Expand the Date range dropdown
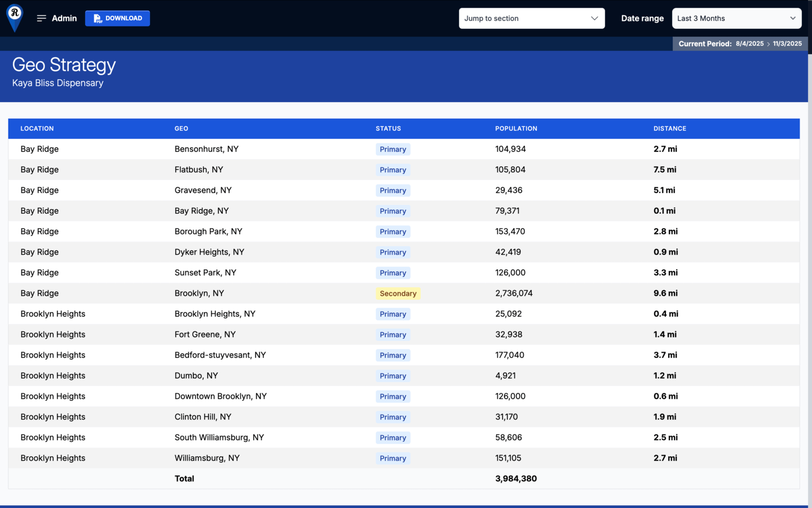The width and height of the screenshot is (812, 508). pyautogui.click(x=736, y=19)
